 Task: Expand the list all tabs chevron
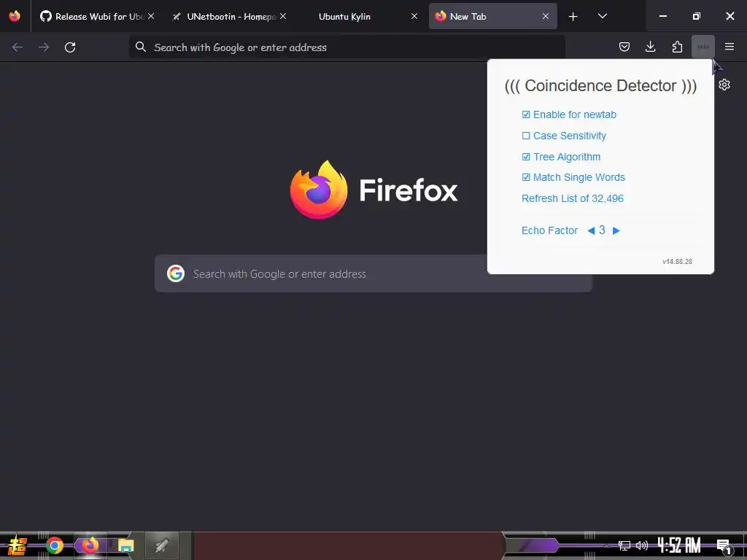point(602,16)
